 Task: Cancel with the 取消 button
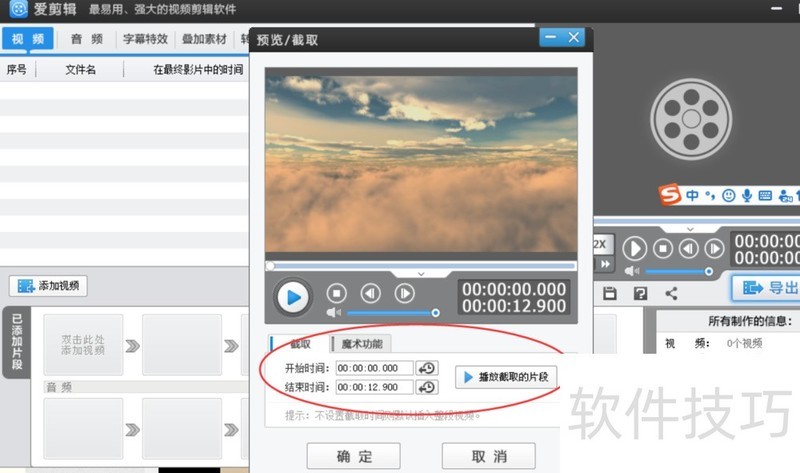click(489, 456)
